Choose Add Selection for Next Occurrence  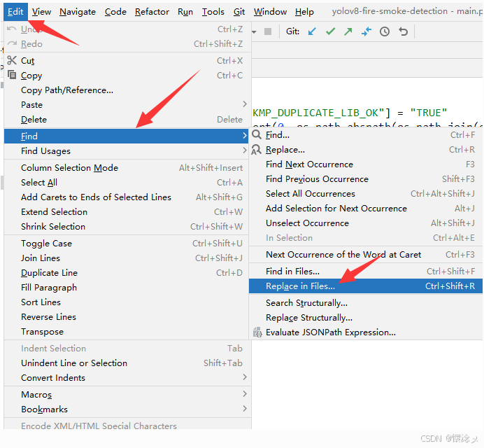[366, 209]
